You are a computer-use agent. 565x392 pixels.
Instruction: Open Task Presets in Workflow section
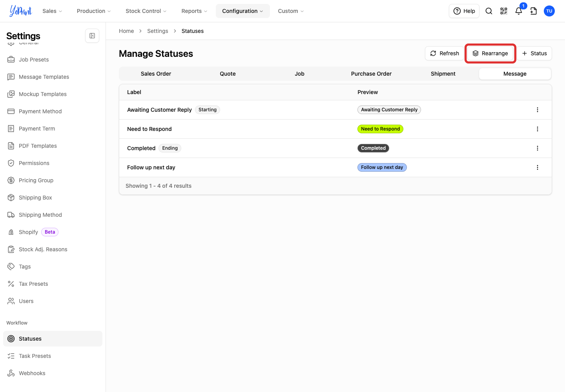(x=53, y=356)
